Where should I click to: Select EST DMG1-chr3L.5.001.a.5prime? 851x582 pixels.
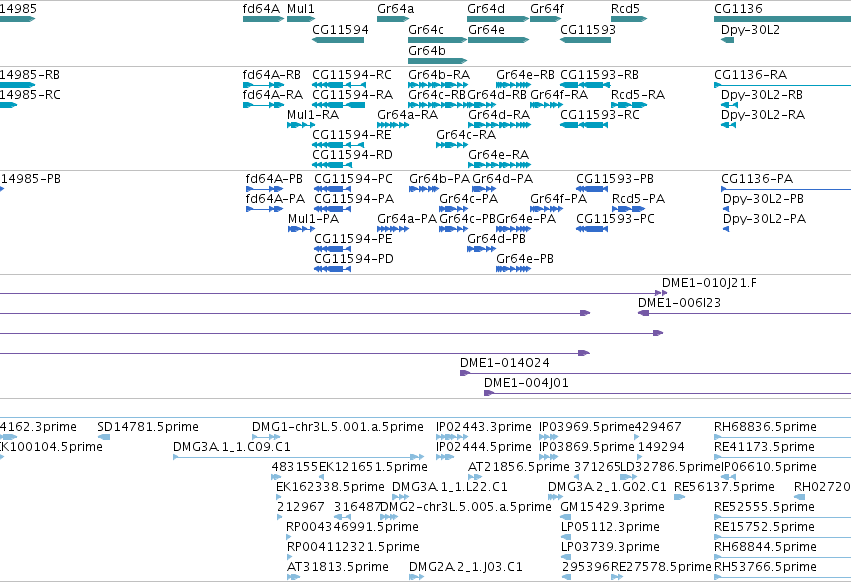(x=266, y=437)
